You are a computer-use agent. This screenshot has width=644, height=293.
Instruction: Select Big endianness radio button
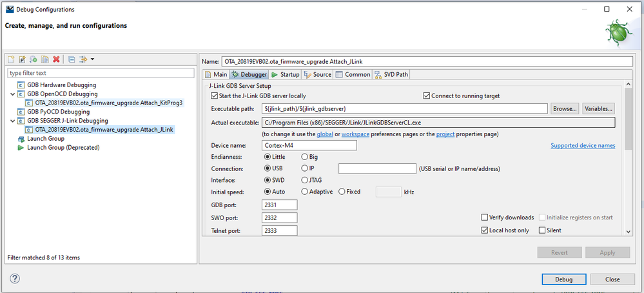tap(304, 157)
